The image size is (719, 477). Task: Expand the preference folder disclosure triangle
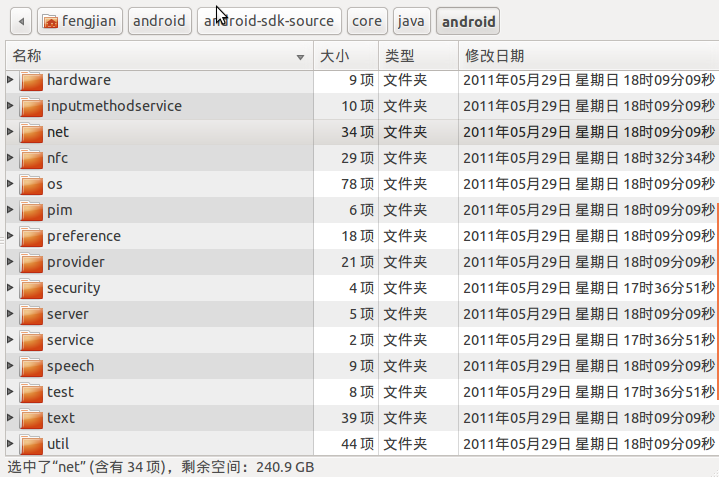point(10,235)
